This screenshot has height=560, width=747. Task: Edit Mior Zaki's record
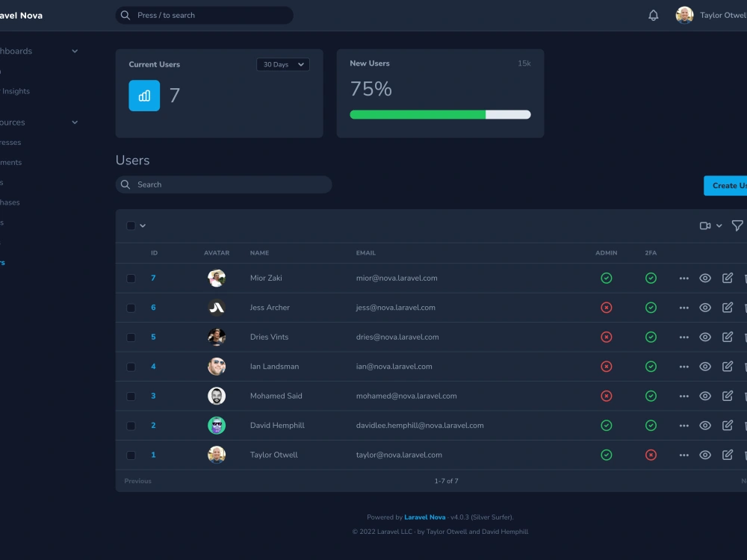pyautogui.click(x=728, y=278)
